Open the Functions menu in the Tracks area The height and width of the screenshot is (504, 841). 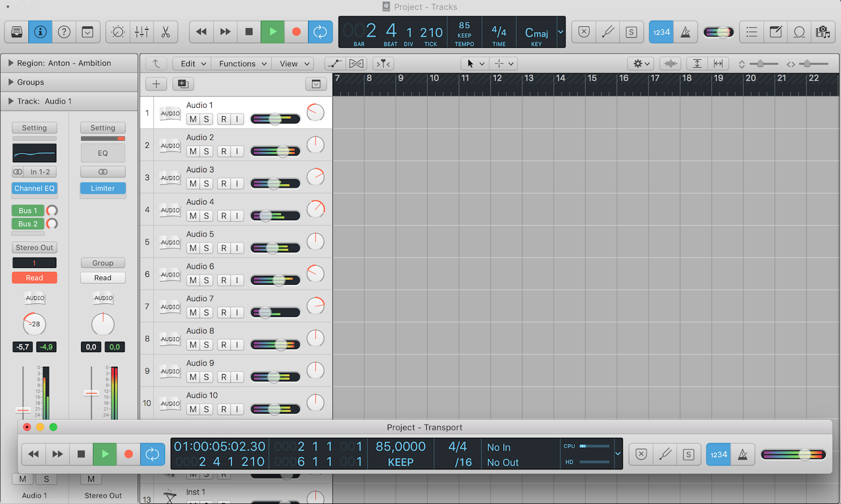coord(242,64)
